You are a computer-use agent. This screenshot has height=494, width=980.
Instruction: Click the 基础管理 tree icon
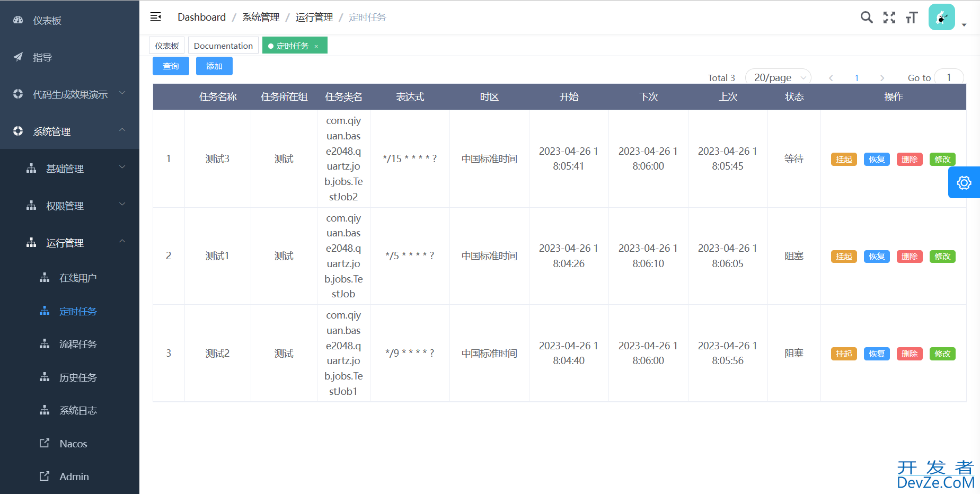coord(31,168)
